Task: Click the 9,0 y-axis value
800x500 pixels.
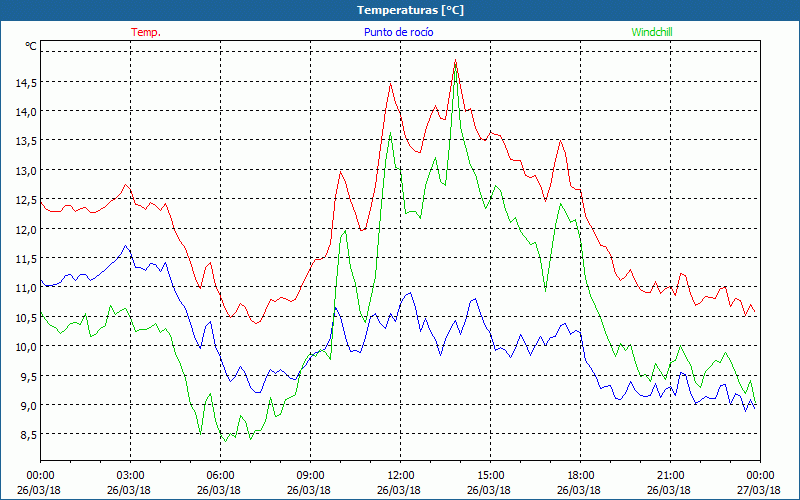Action: (x=29, y=406)
